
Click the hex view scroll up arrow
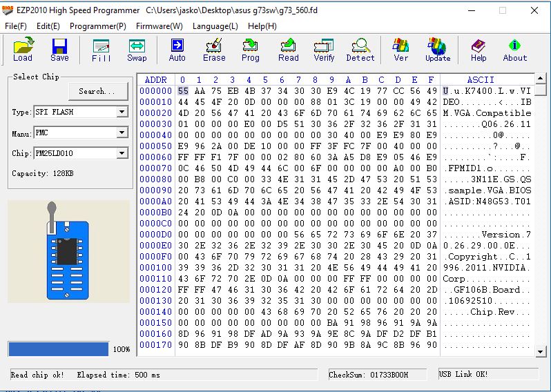click(540, 78)
